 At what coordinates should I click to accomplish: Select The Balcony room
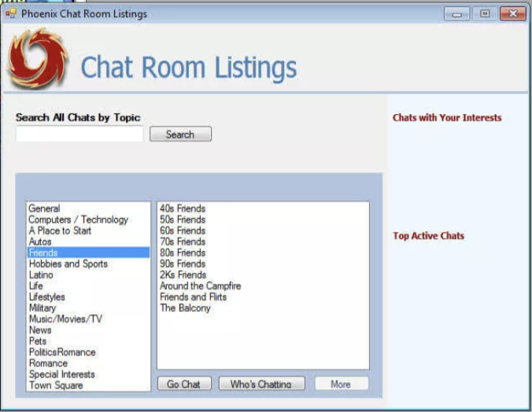click(263, 308)
